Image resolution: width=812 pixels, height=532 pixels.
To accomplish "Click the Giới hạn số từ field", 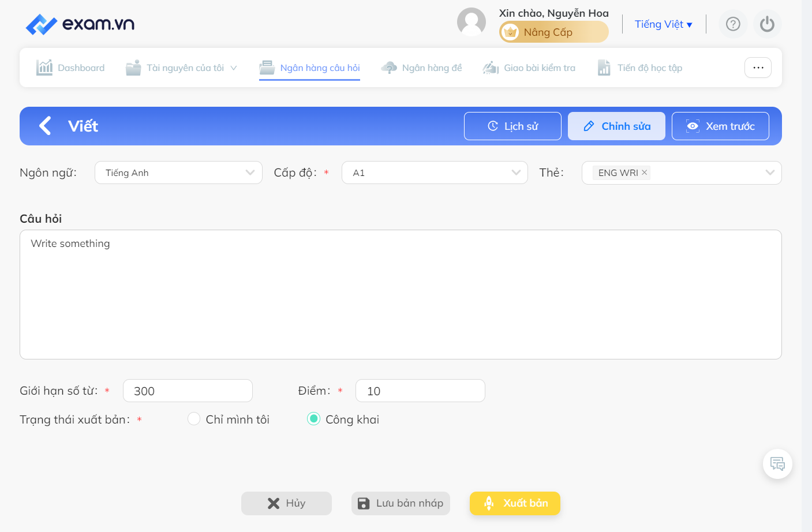I will (188, 391).
